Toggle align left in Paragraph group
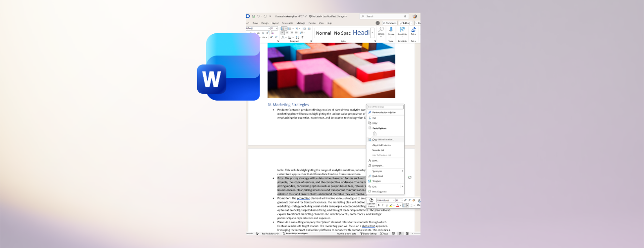The height and width of the screenshot is (248, 644). (x=282, y=33)
